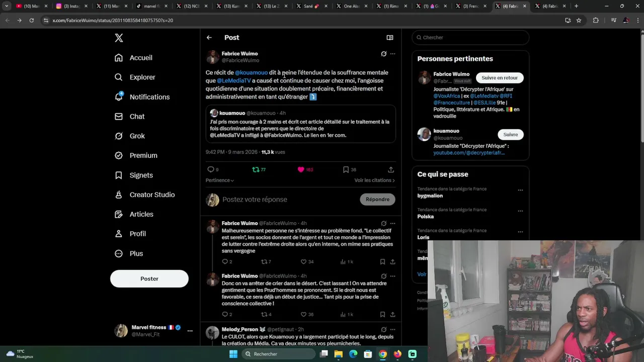Open Firefox from the taskbar

[397, 354]
